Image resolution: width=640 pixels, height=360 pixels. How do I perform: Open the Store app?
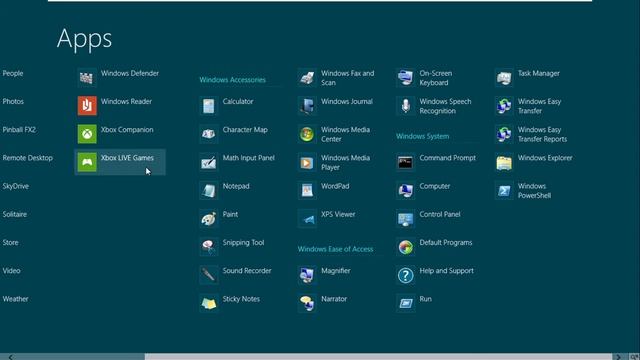(x=10, y=242)
